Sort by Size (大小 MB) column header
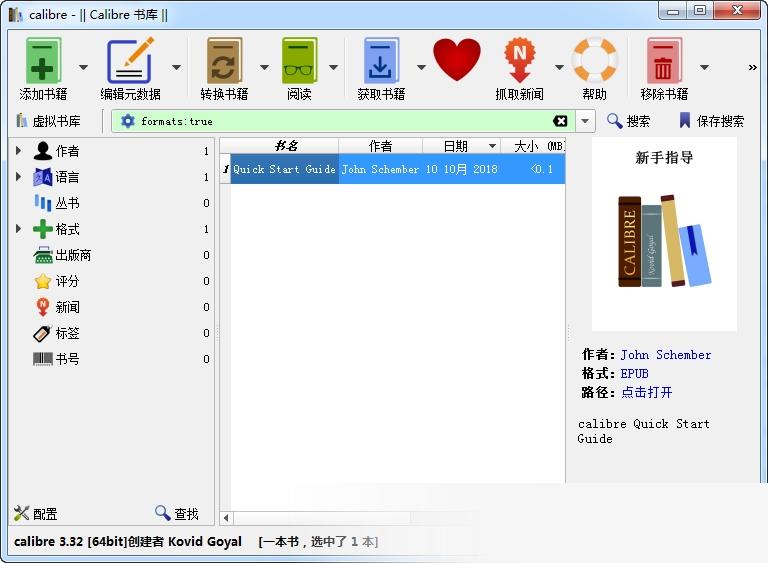Screen dimensions: 768x563 tap(533, 146)
